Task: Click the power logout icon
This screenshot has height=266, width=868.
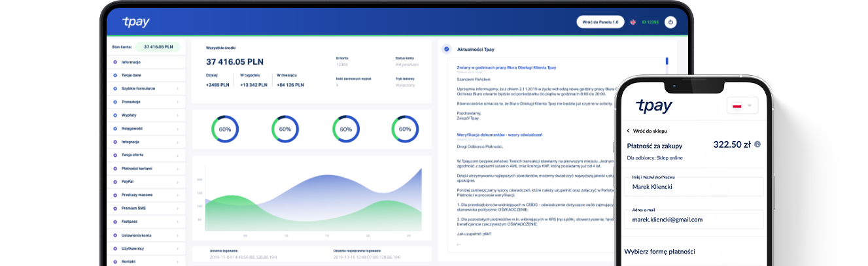Action: point(670,22)
